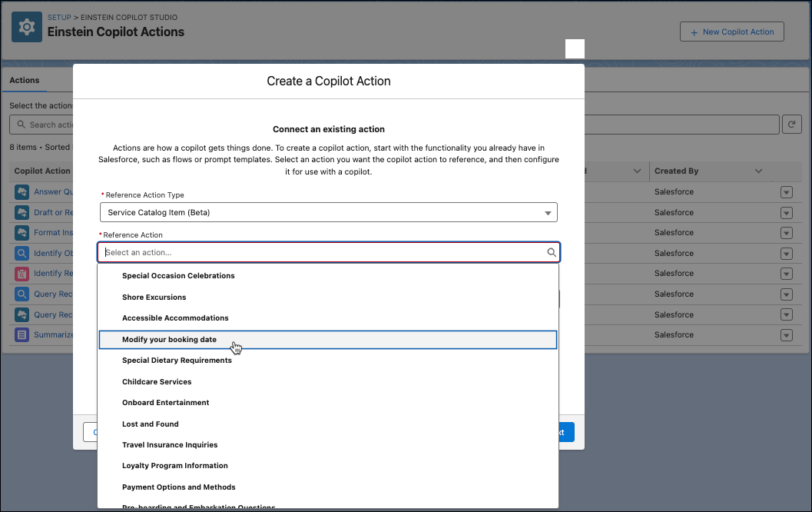812x512 pixels.
Task: Select Onboard Entertainment option
Action: click(328, 403)
